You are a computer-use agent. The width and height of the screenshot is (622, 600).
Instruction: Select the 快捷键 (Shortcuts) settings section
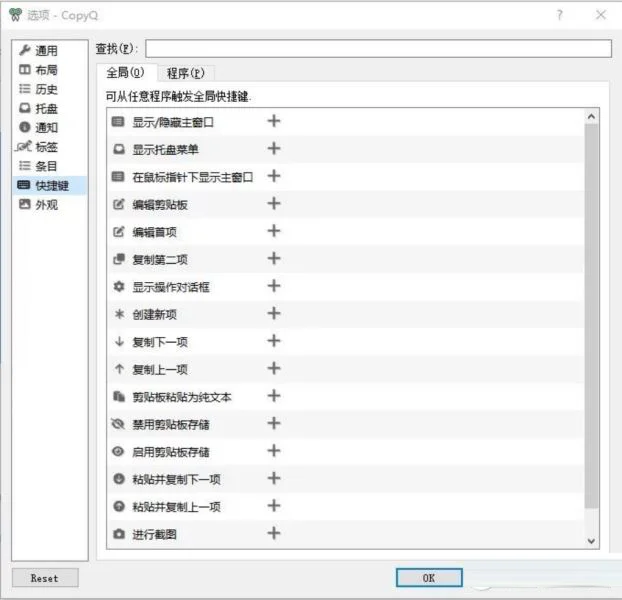[50, 185]
